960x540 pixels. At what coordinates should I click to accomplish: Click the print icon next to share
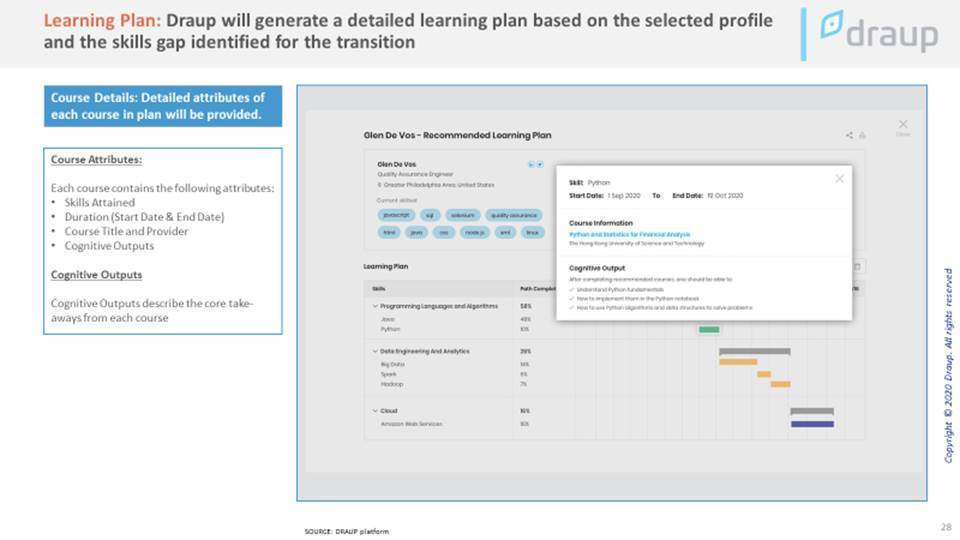coord(862,135)
